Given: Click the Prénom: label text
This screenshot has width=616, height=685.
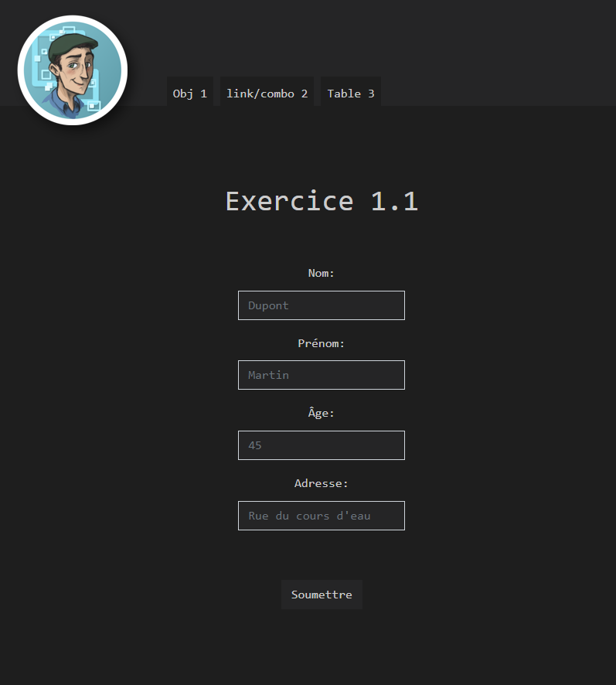Looking at the screenshot, I should coord(321,343).
